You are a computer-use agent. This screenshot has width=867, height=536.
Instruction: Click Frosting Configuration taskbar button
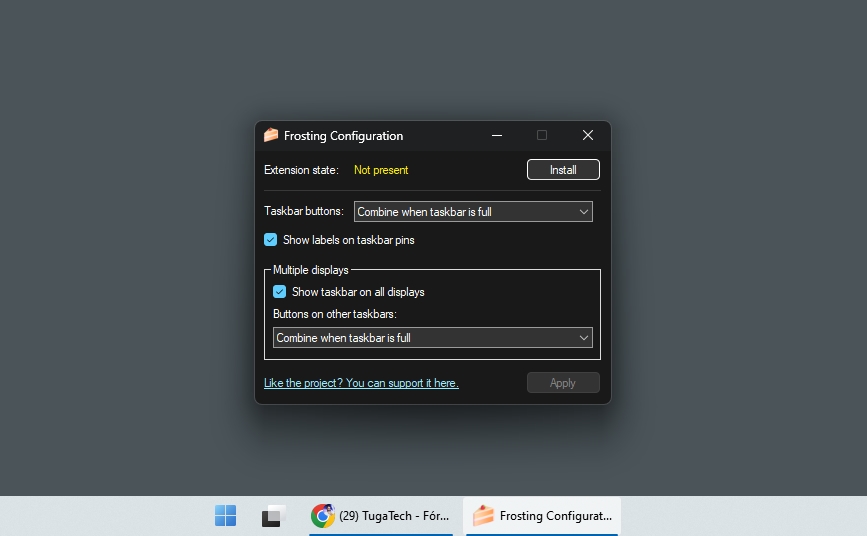coord(542,516)
